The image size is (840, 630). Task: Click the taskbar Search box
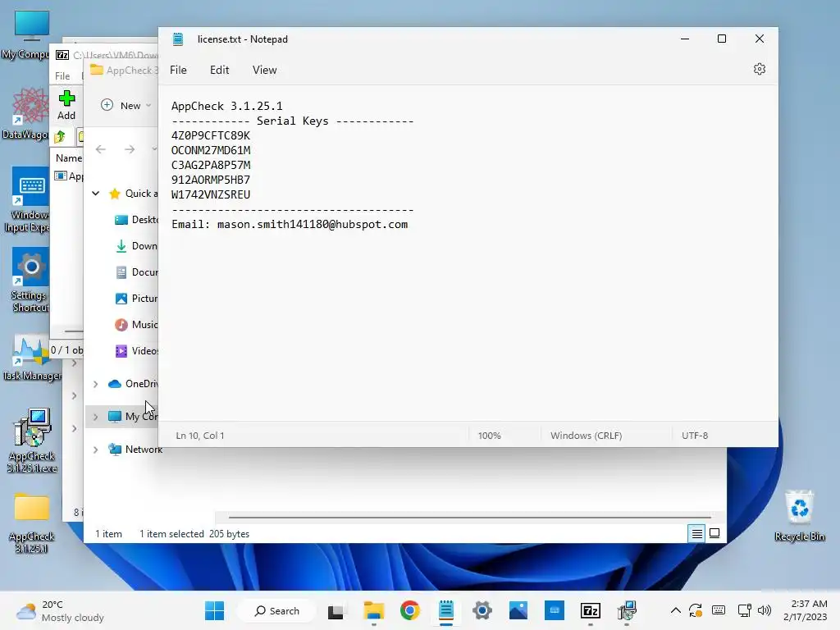(277, 610)
